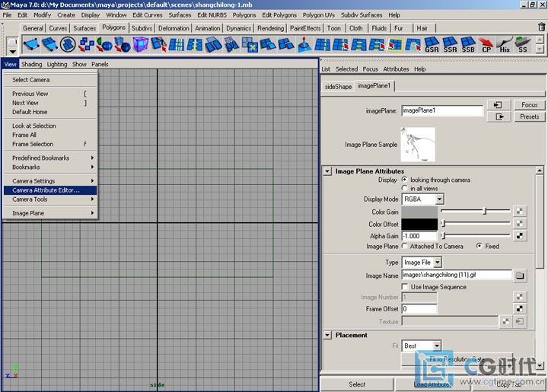Screen dimensions: 548x392
Task: Click the yellow-bordered face with cursor shelf icon
Action: pos(395,45)
